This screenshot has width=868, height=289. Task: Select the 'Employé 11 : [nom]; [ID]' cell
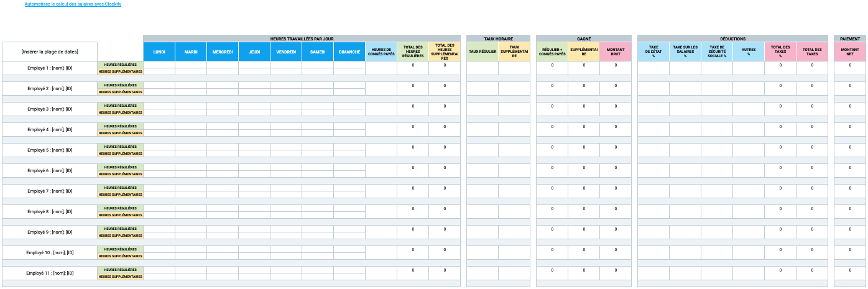coord(50,273)
